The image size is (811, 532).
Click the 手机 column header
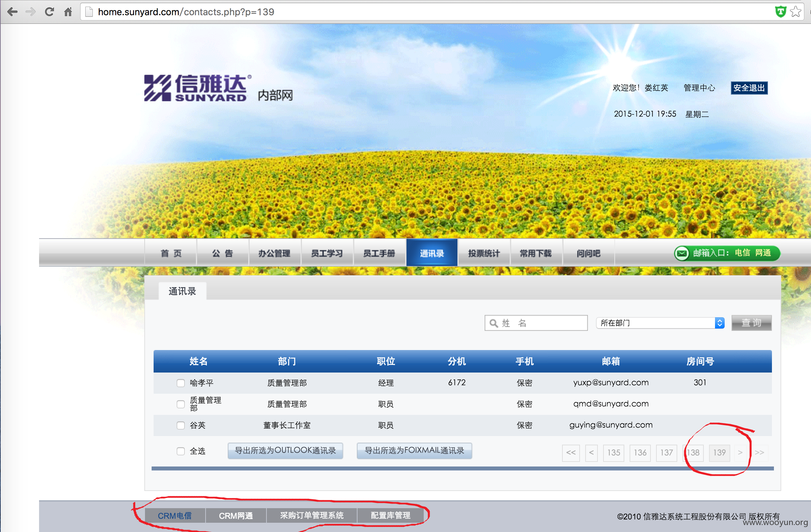pos(525,361)
